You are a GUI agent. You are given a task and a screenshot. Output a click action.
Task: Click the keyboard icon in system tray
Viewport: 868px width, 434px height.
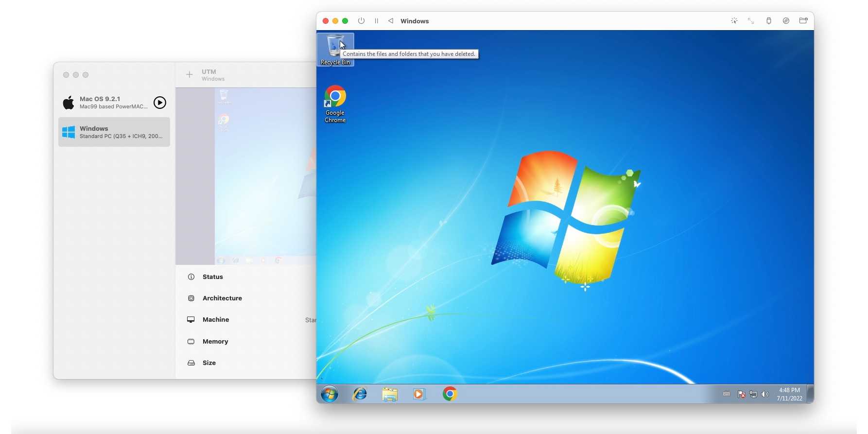tap(727, 394)
